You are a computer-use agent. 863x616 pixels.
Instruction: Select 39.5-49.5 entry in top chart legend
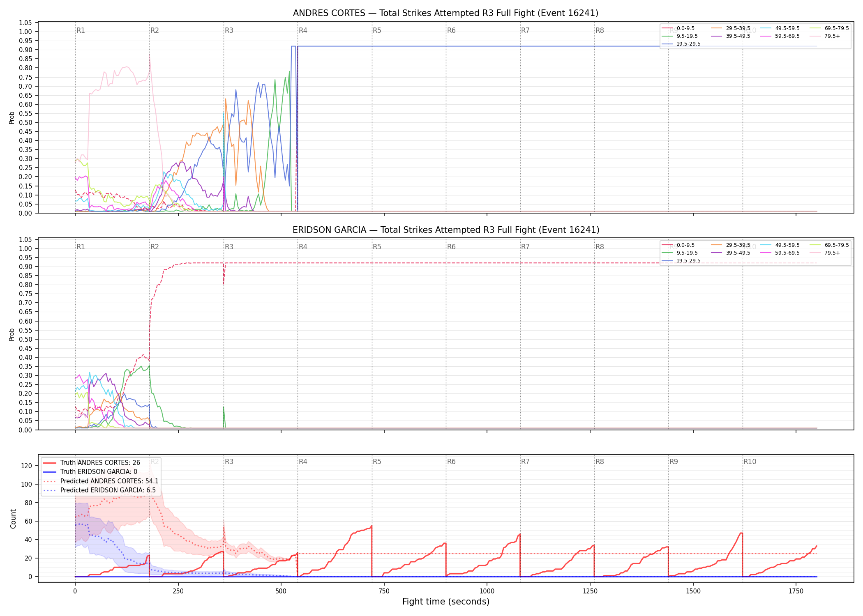click(731, 36)
